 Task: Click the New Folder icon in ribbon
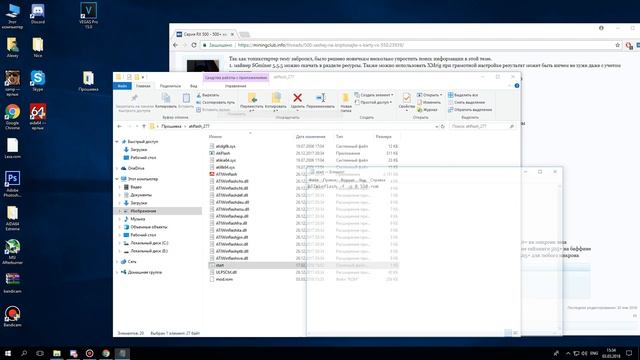click(346, 98)
